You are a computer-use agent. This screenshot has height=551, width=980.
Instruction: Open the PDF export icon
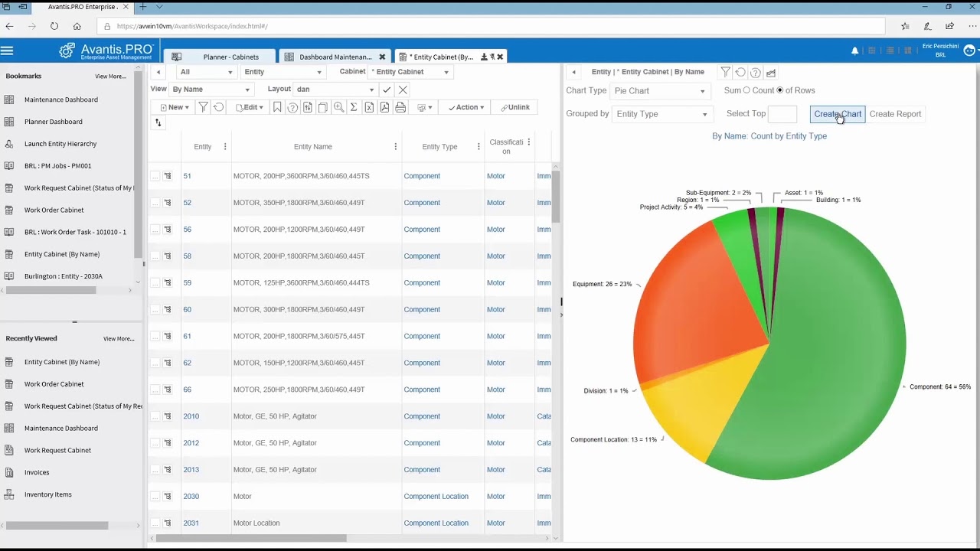[x=385, y=107]
